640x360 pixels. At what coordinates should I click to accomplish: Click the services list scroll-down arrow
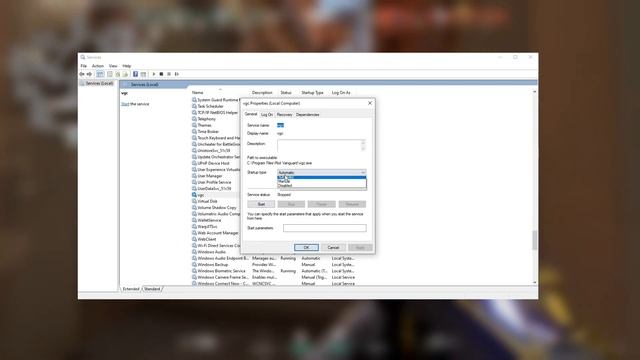point(534,282)
